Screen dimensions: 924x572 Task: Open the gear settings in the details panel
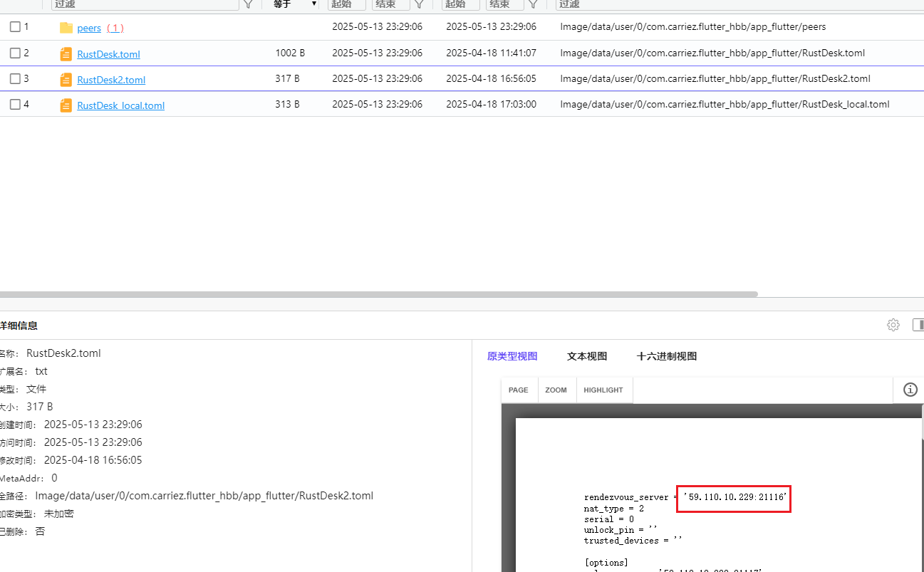(893, 325)
